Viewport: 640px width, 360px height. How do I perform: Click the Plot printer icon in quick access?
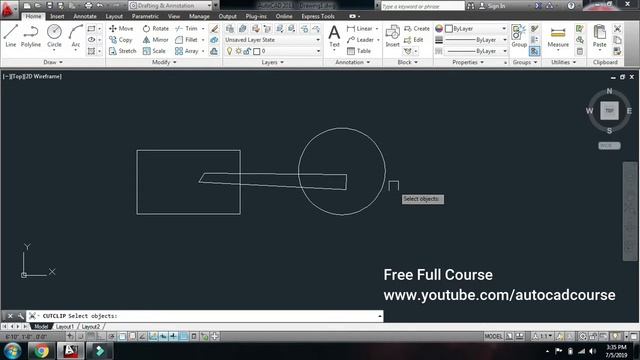coord(88,6)
